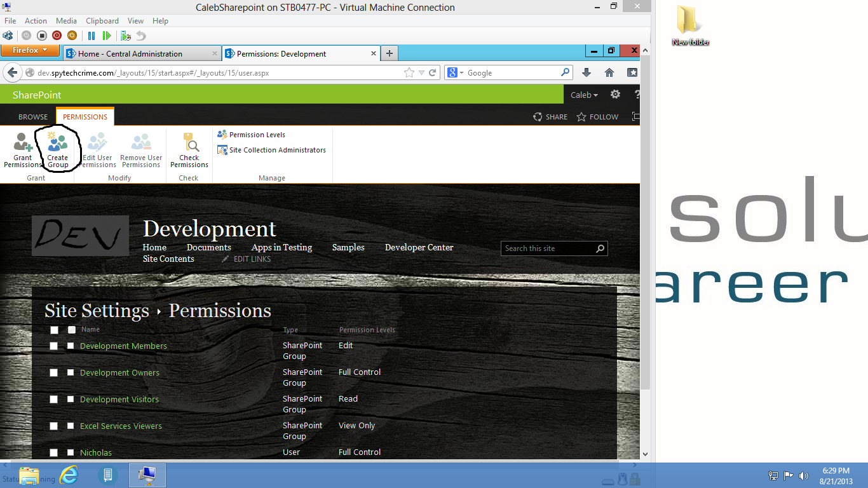The height and width of the screenshot is (488, 868).
Task: Open a new Firefox tab
Action: 390,54
